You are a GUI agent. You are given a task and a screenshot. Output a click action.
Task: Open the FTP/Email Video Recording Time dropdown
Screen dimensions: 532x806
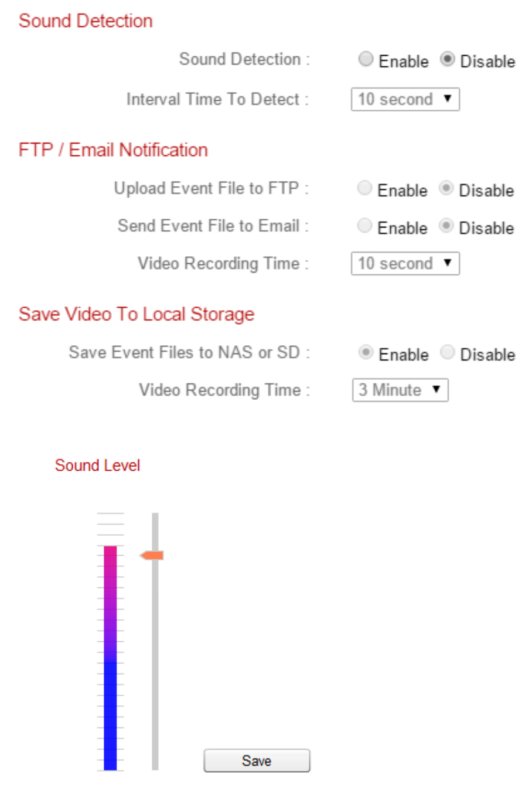click(x=405, y=263)
